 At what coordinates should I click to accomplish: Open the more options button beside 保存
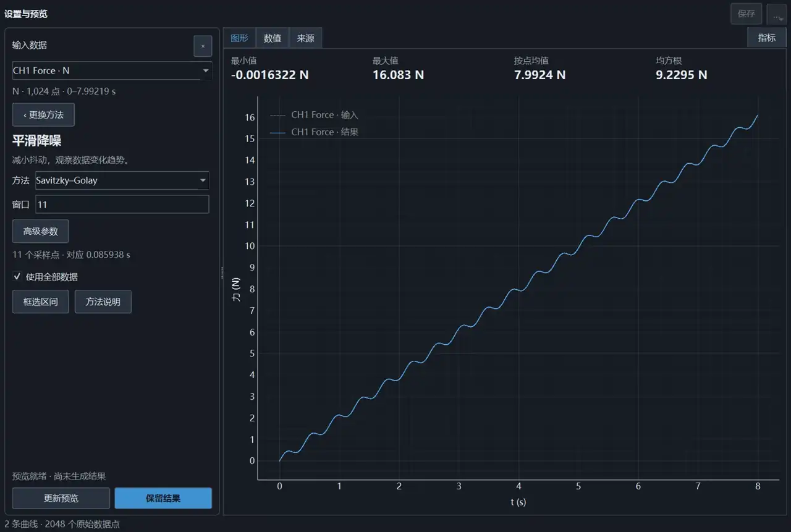[x=777, y=14]
